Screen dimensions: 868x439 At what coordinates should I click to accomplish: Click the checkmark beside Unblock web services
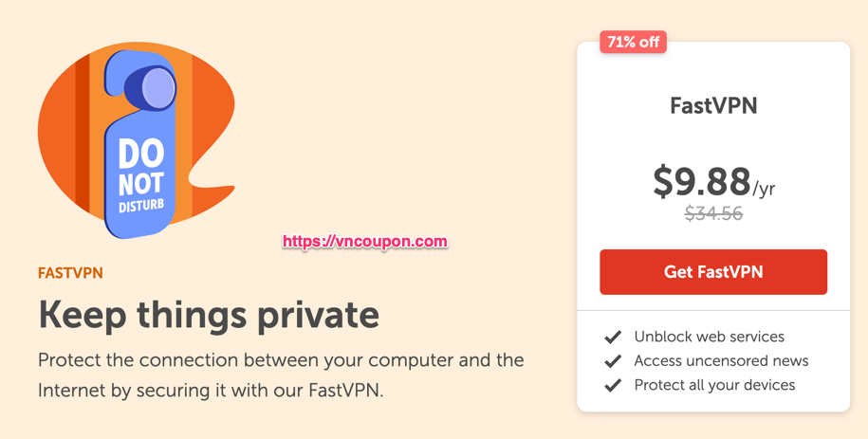coord(613,337)
